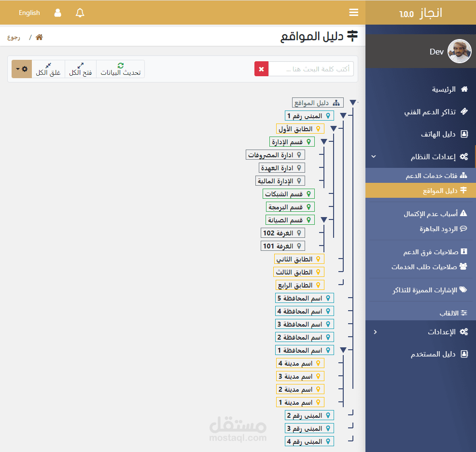Toggle the hamburger menu icon
476x452 pixels.
354,13
